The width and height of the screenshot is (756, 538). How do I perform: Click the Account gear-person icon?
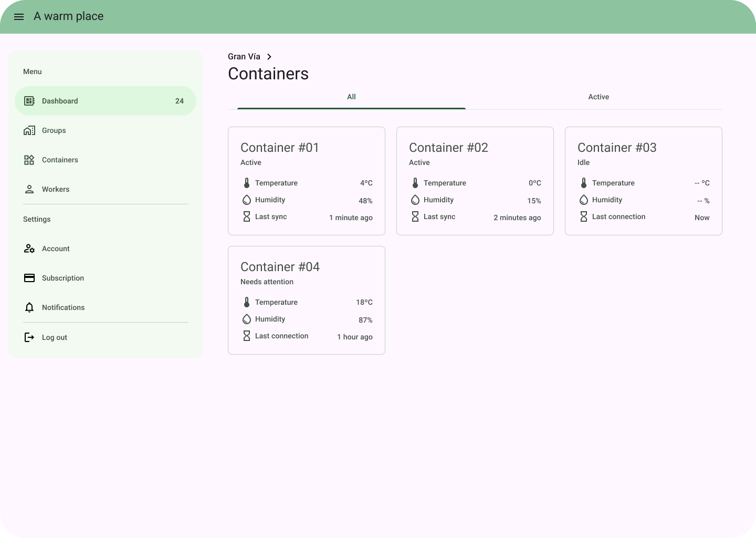[x=29, y=249]
